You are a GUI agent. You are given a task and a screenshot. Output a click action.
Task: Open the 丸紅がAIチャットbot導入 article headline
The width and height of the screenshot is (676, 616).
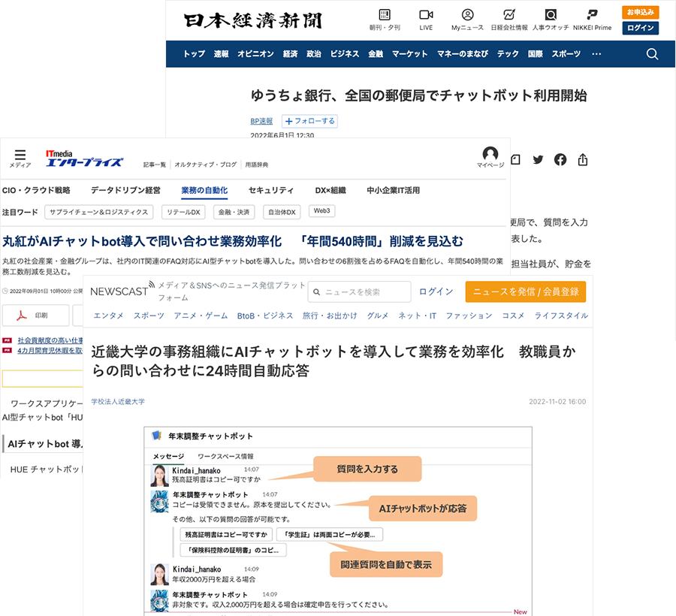tap(233, 241)
